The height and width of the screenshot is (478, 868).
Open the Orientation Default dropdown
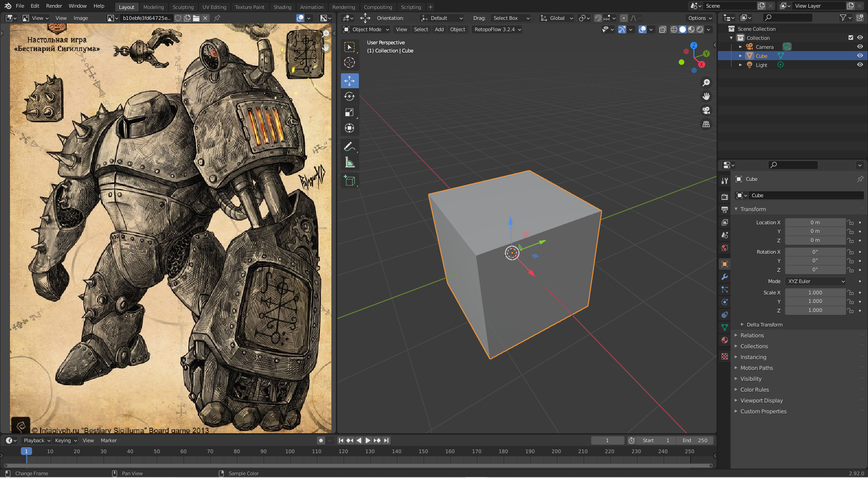442,18
